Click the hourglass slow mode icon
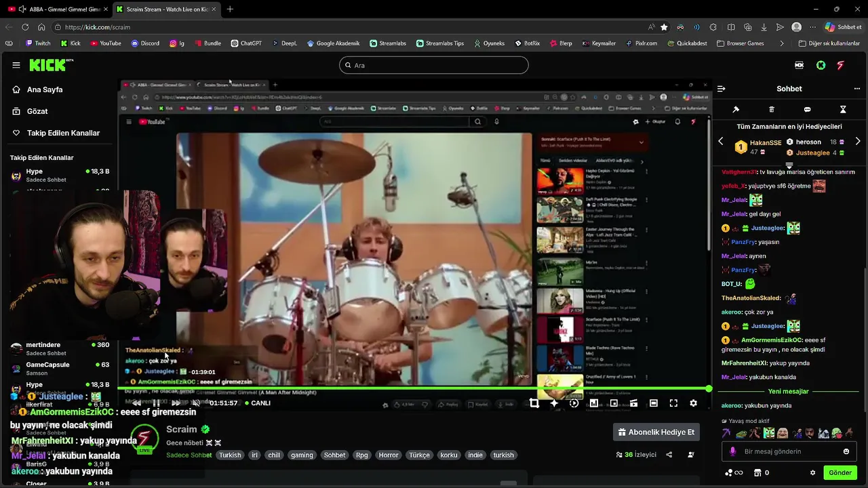868x488 pixels. click(x=843, y=109)
